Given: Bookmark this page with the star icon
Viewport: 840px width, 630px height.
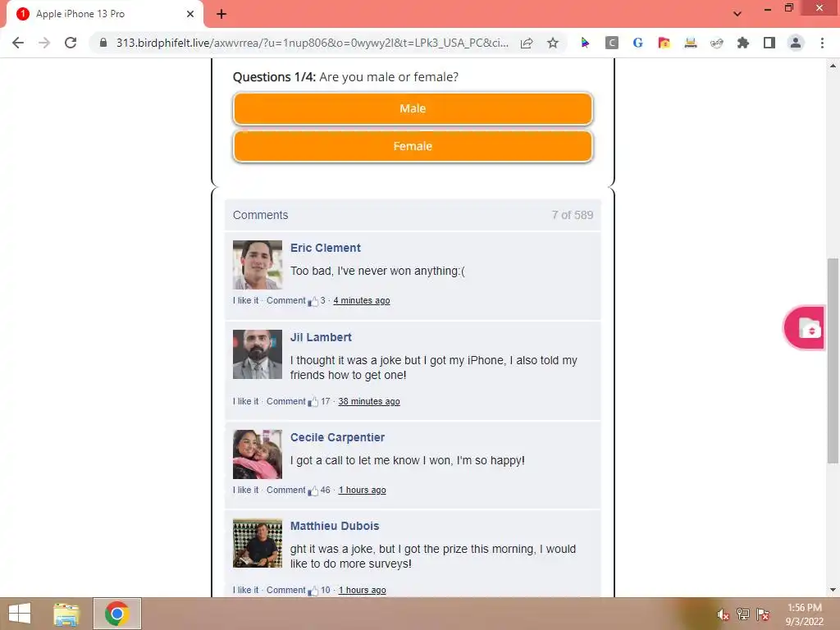Looking at the screenshot, I should pyautogui.click(x=553, y=43).
